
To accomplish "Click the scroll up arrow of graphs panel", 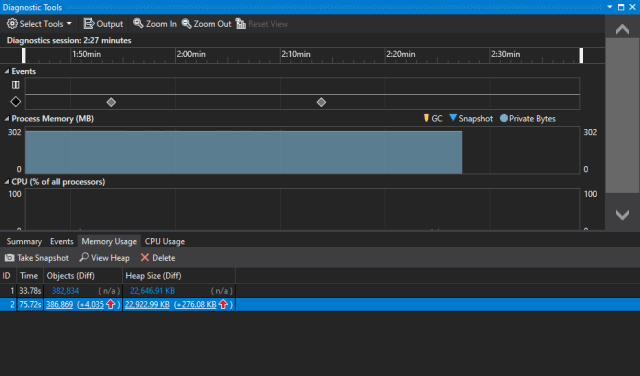I will coord(622,29).
